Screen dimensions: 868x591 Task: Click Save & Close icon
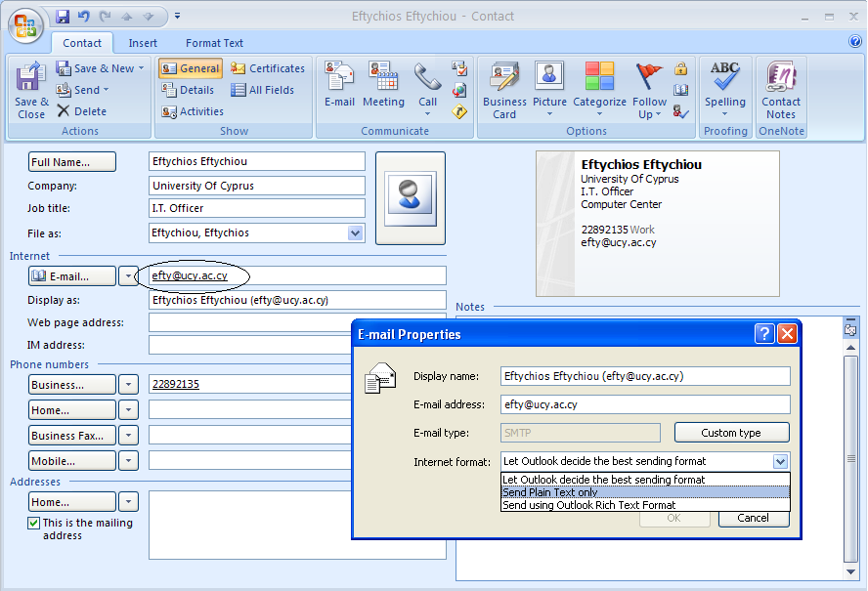click(x=31, y=91)
